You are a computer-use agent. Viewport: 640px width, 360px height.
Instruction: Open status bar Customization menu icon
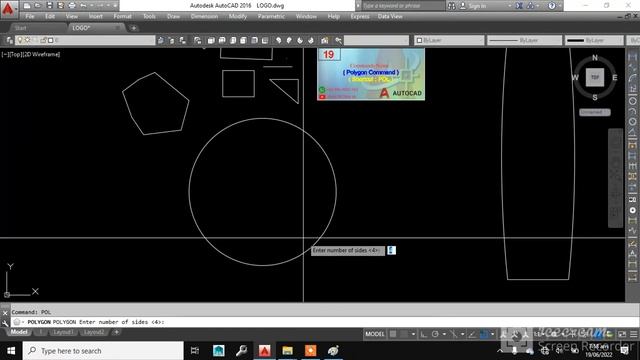[x=633, y=334]
